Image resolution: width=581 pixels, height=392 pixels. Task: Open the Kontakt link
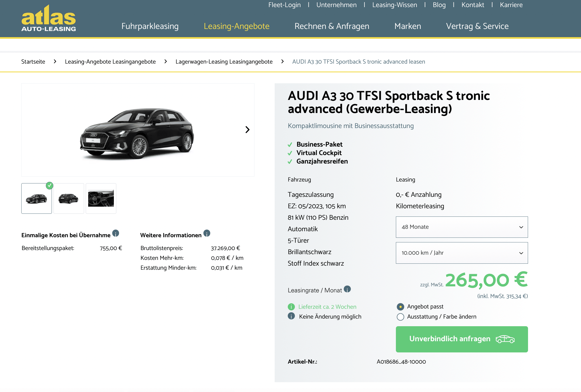point(473,5)
